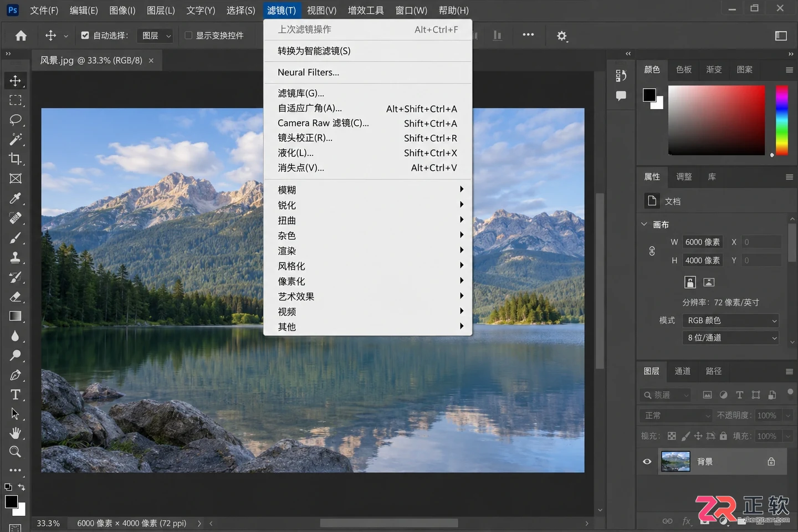Screen dimensions: 798x532
Task: Select the Clone Stamp tool
Action: (15, 257)
